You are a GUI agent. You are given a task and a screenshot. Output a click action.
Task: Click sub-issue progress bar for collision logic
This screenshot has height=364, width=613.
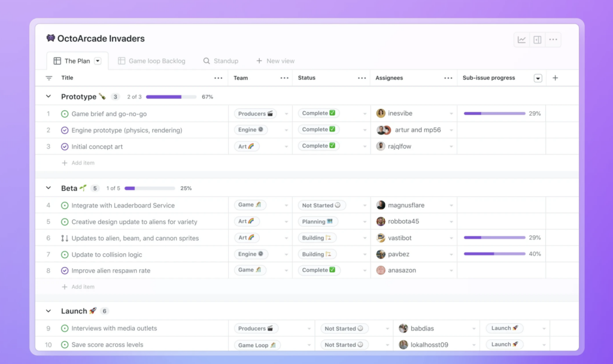point(494,254)
